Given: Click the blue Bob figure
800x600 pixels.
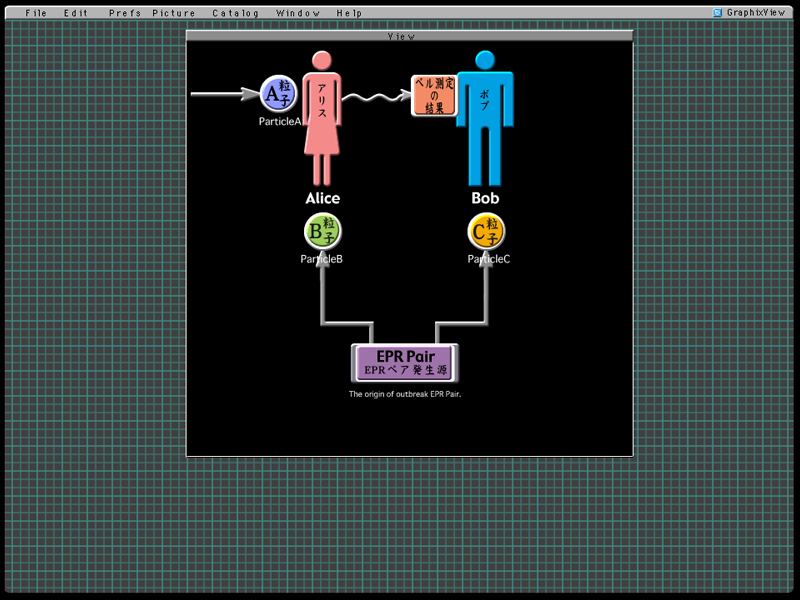Looking at the screenshot, I should (485, 115).
